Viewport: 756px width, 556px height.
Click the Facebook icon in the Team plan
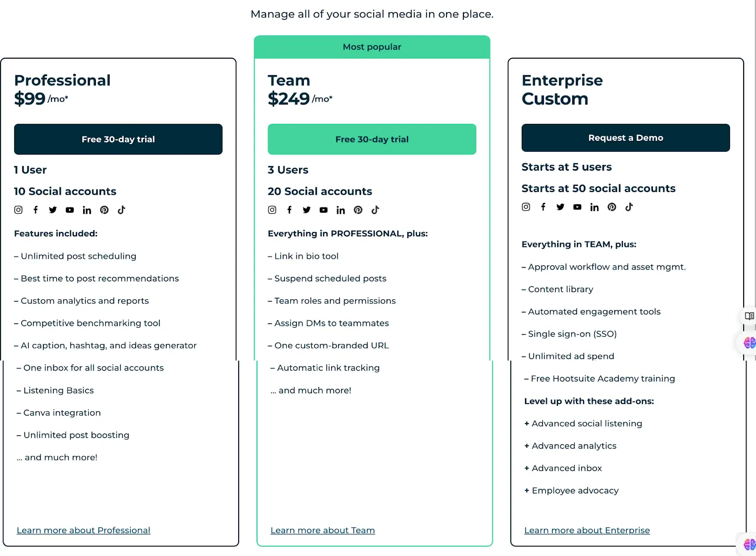[x=289, y=210]
